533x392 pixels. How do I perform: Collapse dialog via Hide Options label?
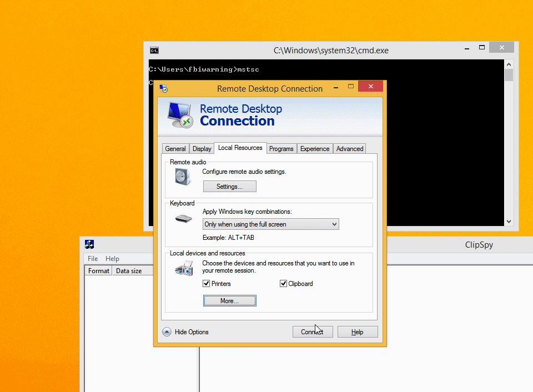pyautogui.click(x=192, y=332)
